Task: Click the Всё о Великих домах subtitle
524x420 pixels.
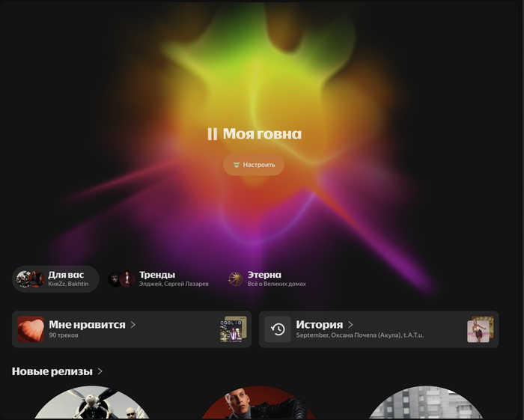Action: [277, 284]
